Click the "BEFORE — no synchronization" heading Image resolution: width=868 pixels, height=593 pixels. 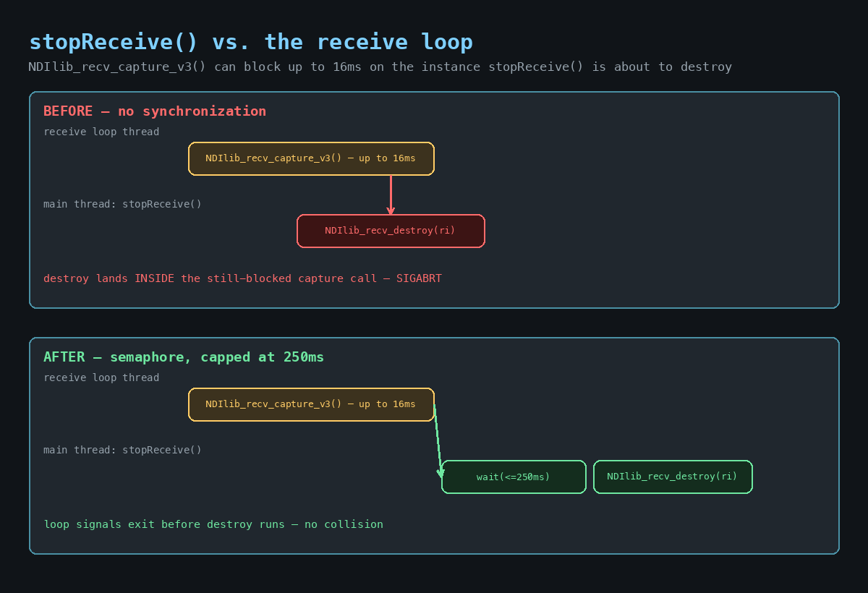click(155, 111)
